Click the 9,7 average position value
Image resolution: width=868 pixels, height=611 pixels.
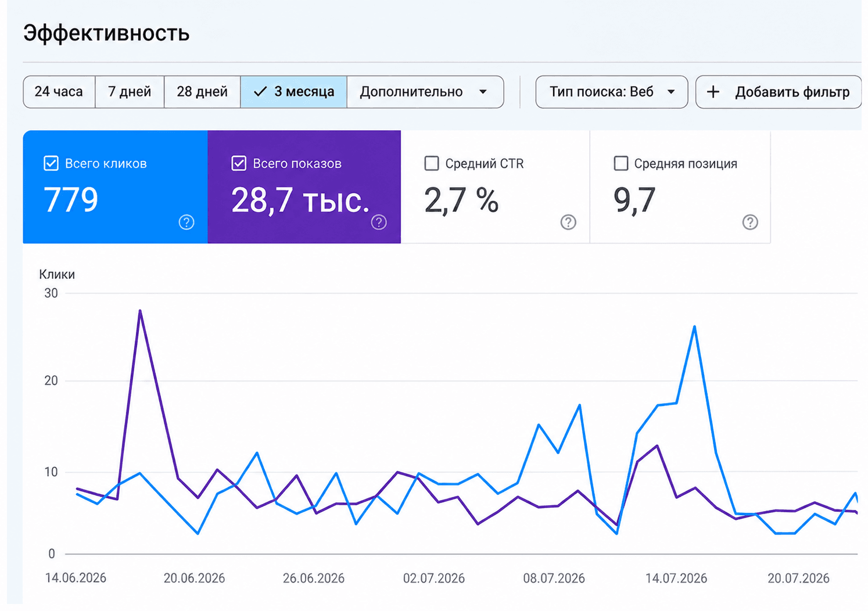click(634, 200)
